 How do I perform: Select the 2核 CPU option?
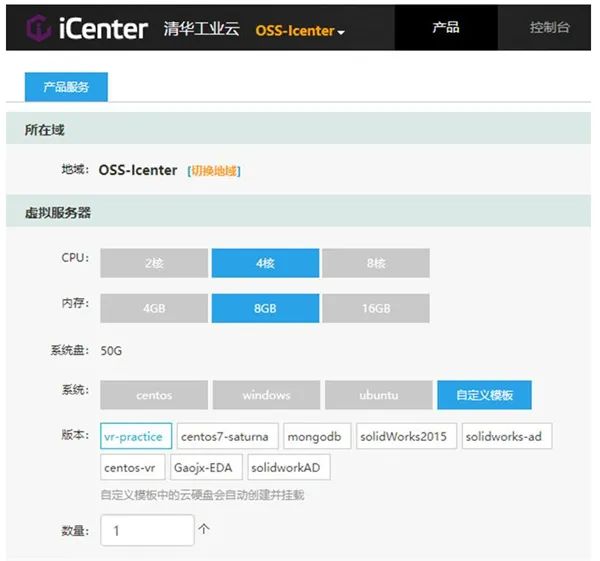click(x=154, y=263)
